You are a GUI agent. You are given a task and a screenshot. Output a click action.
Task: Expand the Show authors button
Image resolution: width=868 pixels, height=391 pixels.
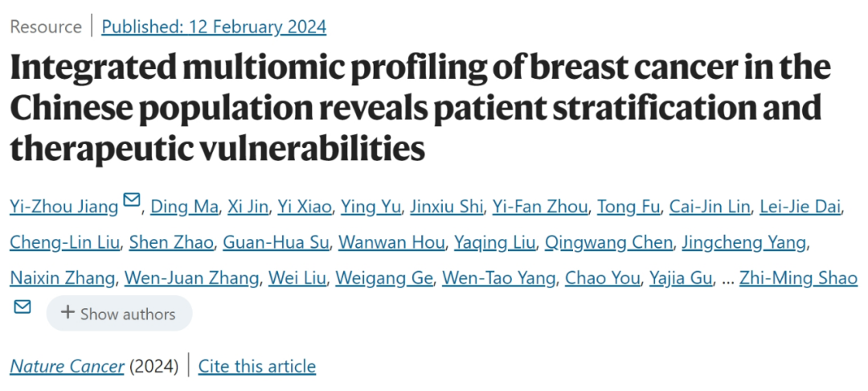[x=119, y=314]
